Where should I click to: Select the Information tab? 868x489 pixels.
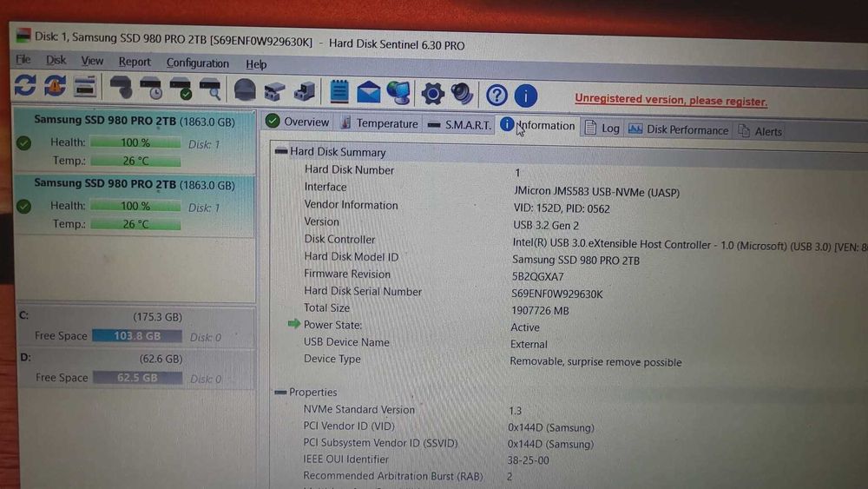point(538,126)
